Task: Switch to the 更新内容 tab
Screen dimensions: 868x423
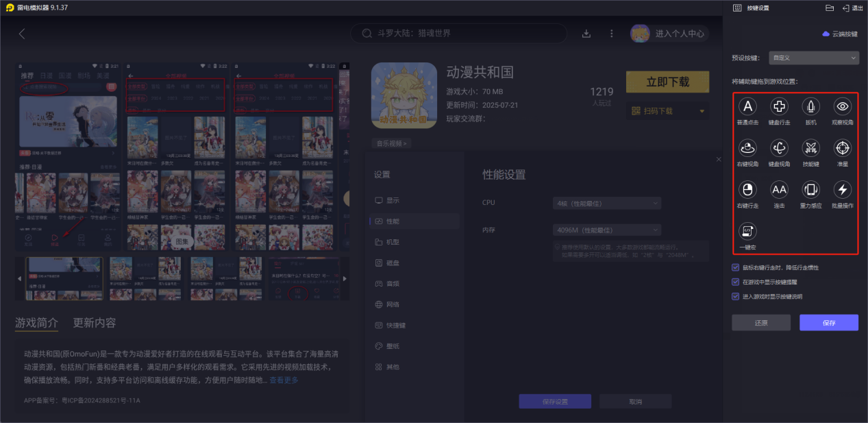Action: [x=95, y=323]
